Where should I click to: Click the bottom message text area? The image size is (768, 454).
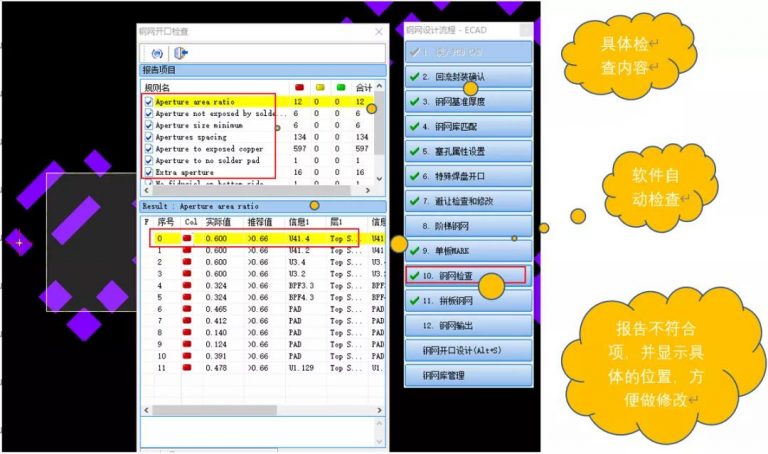[x=258, y=431]
